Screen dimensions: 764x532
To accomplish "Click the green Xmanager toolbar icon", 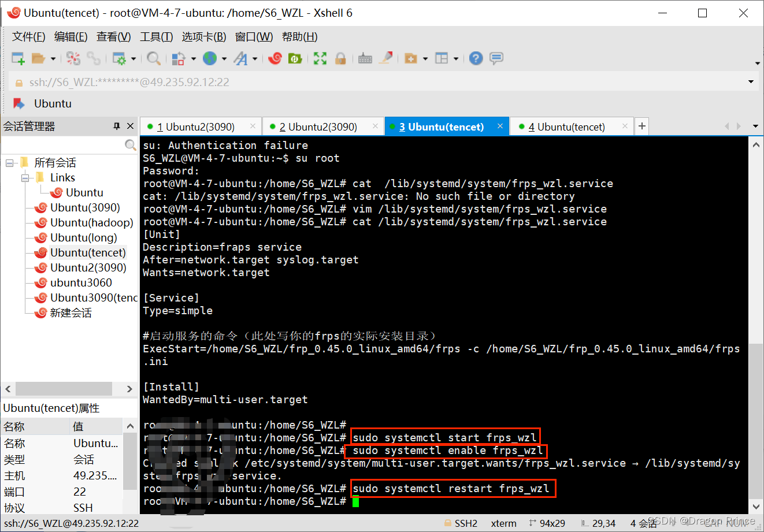I will pyautogui.click(x=295, y=58).
